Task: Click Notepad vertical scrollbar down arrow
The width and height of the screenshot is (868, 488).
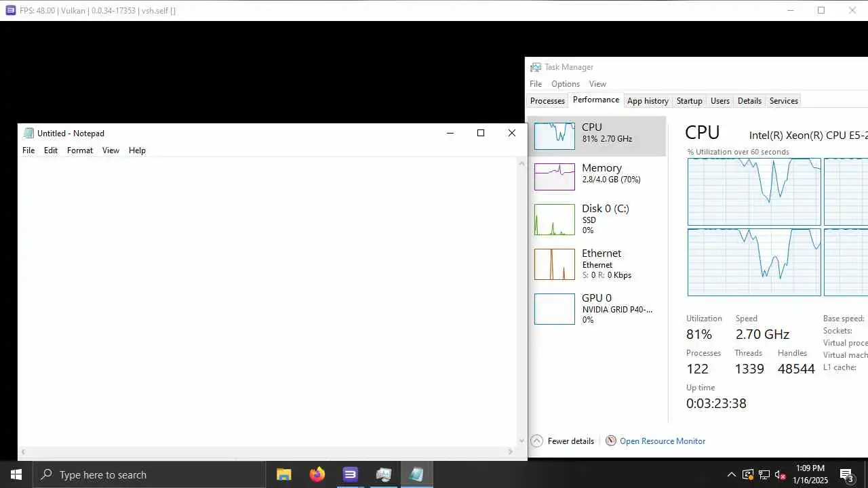Action: click(522, 440)
